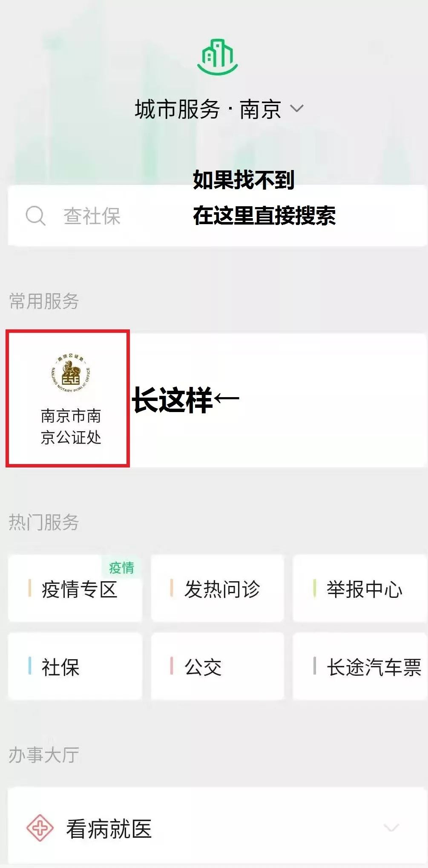Viewport: 428px width, 868px height.
Task: Open 长途汽车票 service tile
Action: 359,666
